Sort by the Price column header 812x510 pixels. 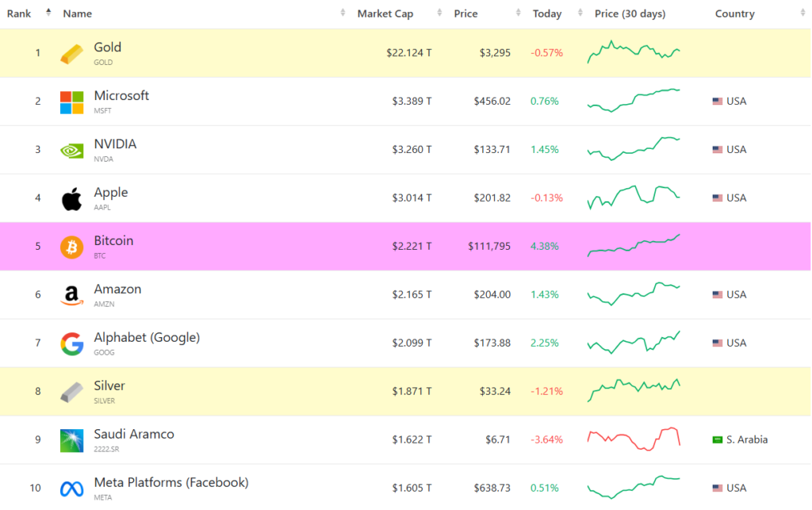pos(465,13)
